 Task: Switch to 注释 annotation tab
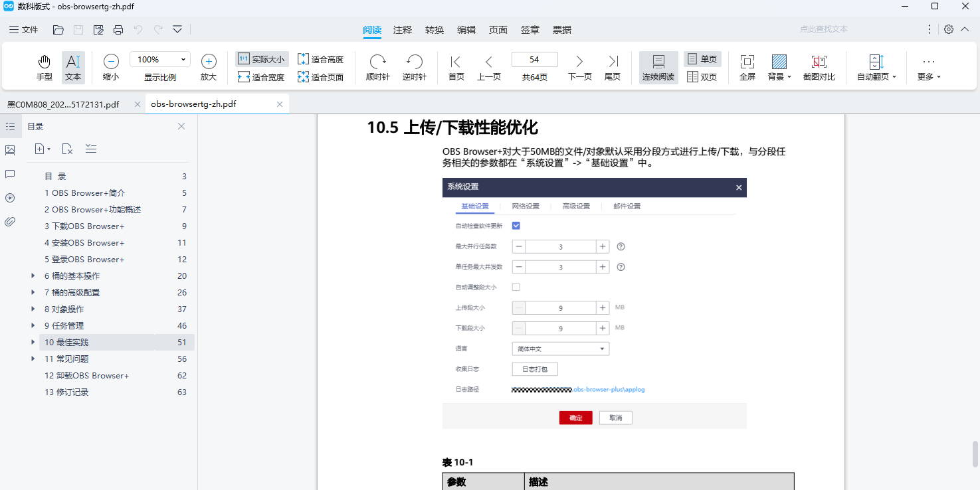pos(403,30)
